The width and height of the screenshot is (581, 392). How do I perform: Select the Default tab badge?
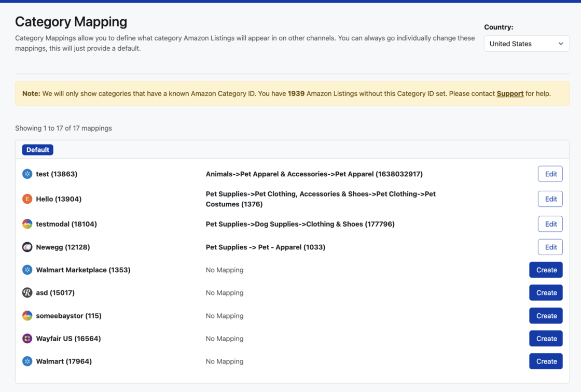pyautogui.click(x=37, y=150)
